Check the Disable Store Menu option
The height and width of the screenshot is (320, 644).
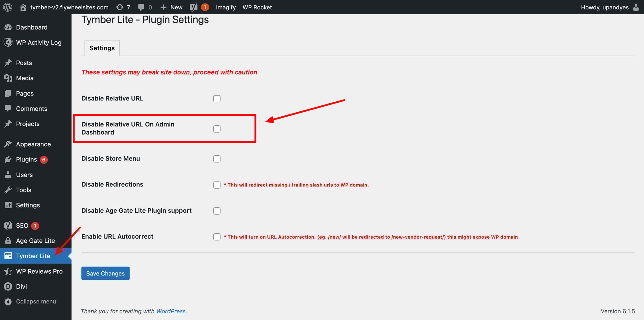pos(217,159)
